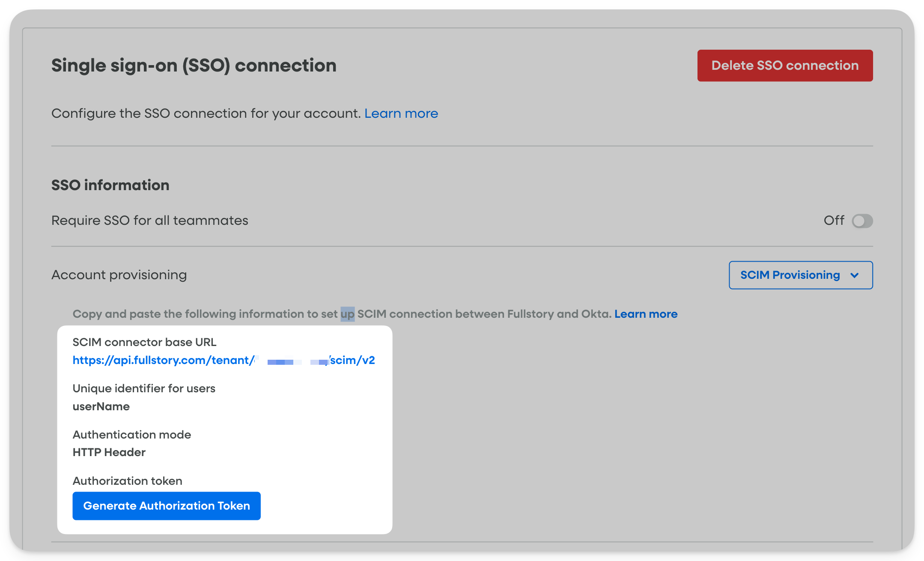Click the chevron on SCIM Provisioning
This screenshot has height=561, width=924.
(x=855, y=275)
